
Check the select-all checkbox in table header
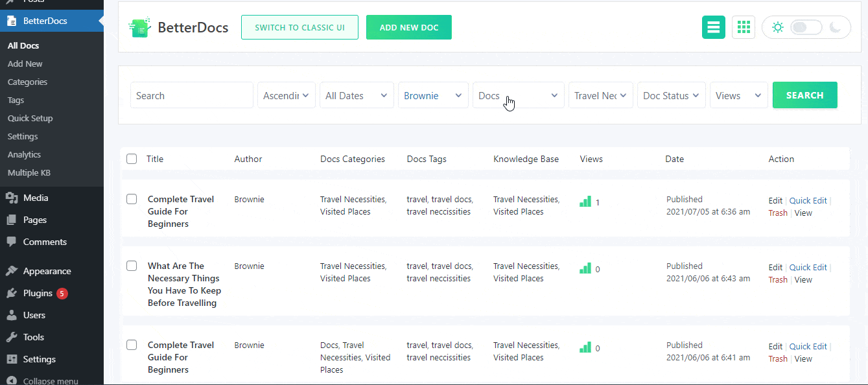click(132, 159)
